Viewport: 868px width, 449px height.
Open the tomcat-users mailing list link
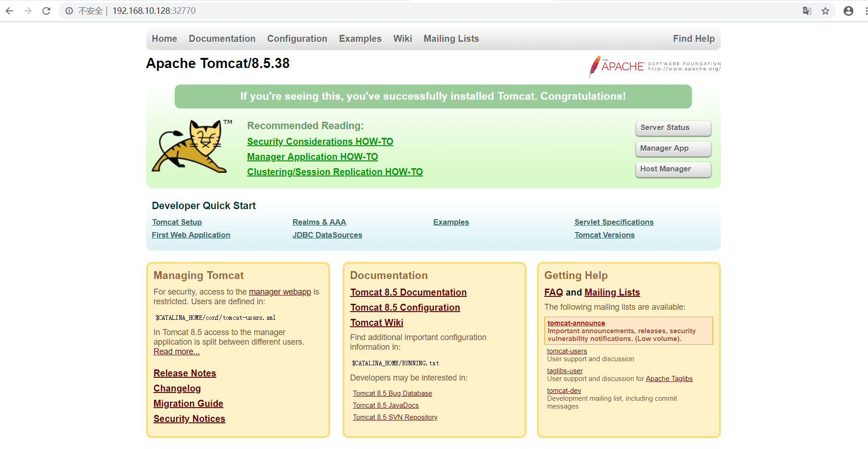pos(567,351)
